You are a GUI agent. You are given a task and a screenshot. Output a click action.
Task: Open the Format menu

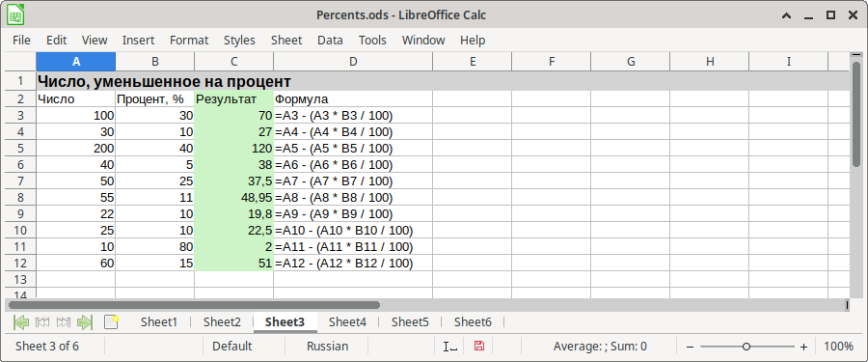point(189,41)
